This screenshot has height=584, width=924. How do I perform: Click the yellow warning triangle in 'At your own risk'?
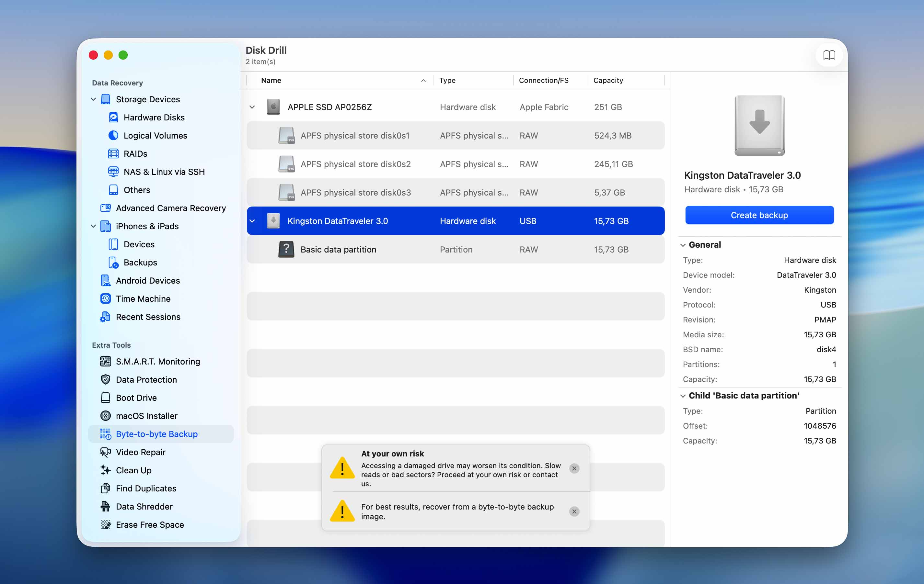(342, 468)
